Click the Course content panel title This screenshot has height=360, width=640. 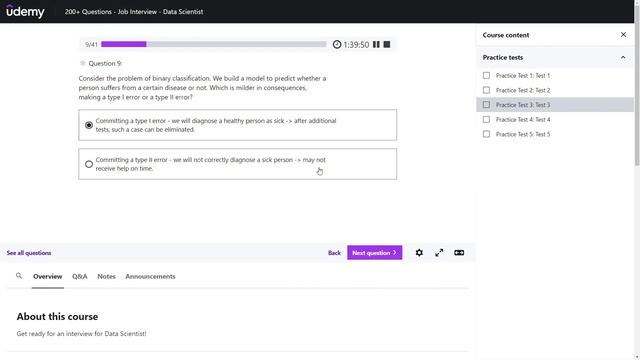click(x=506, y=35)
